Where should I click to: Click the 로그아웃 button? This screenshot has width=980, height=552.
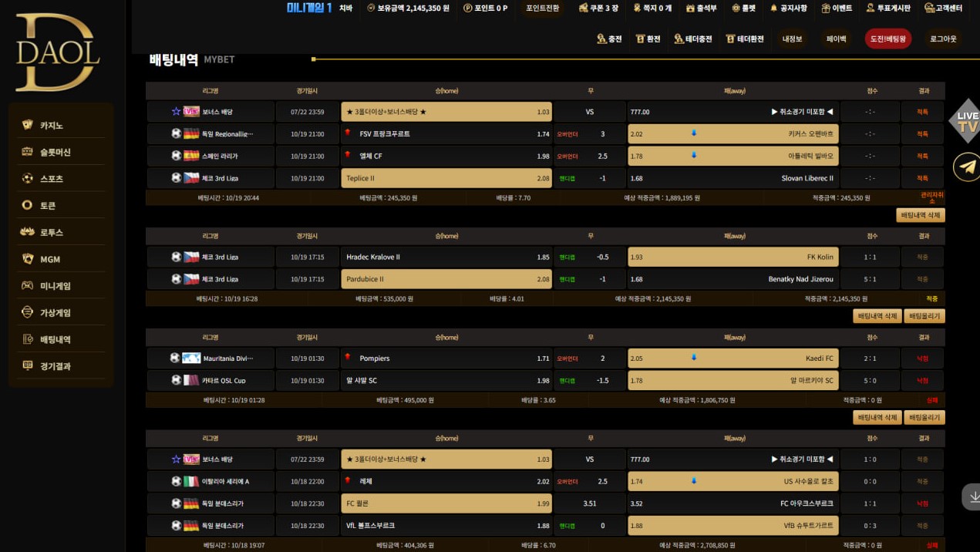click(x=942, y=39)
